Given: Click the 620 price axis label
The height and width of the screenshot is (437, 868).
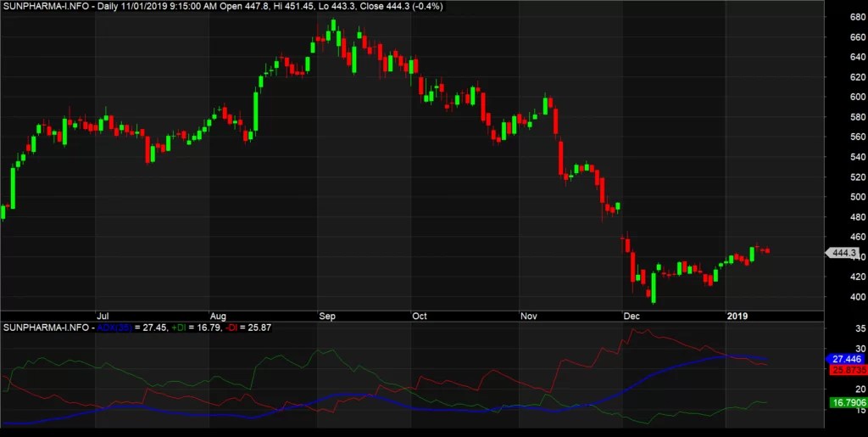Looking at the screenshot, I should pos(858,77).
